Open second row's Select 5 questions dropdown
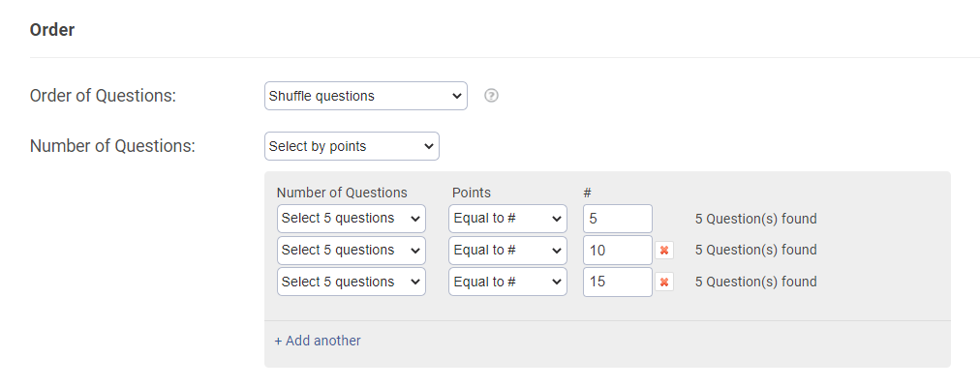 [x=351, y=251]
